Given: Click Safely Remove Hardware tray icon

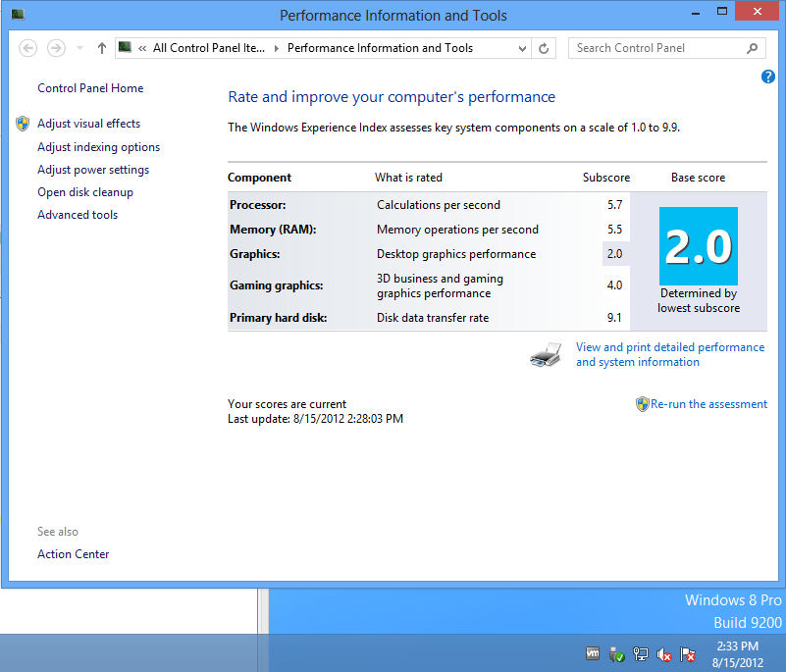Looking at the screenshot, I should tap(616, 654).
